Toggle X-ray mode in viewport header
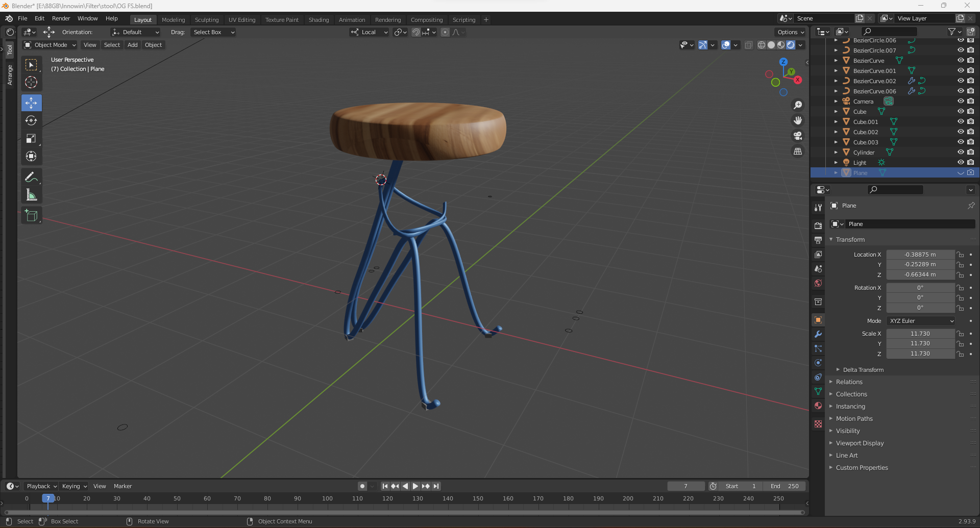The height and width of the screenshot is (528, 980). [x=749, y=45]
